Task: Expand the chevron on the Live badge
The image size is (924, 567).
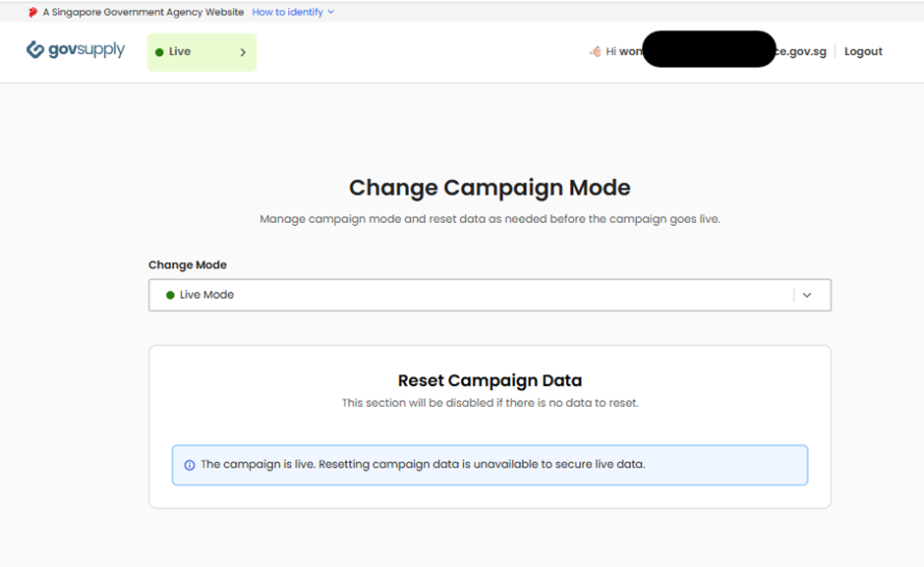Action: (x=243, y=52)
